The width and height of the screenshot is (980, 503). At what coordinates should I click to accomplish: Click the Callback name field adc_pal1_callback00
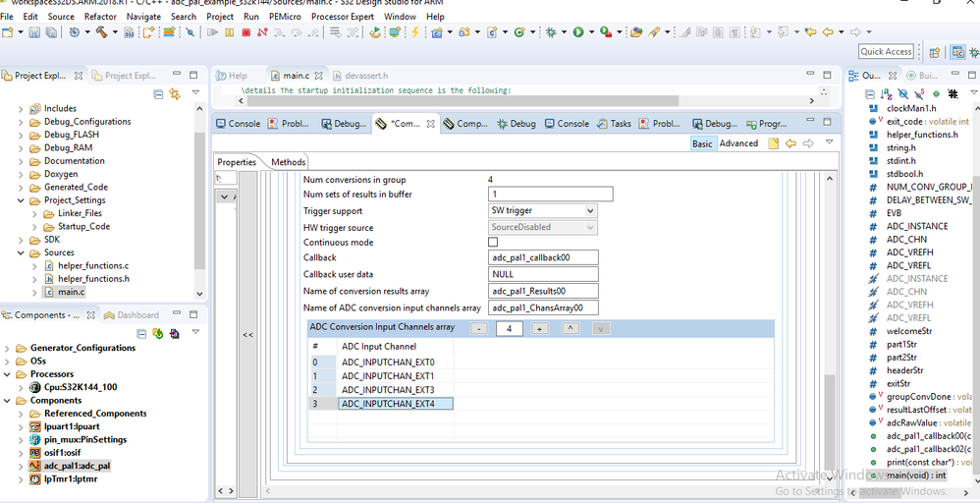[x=542, y=257]
